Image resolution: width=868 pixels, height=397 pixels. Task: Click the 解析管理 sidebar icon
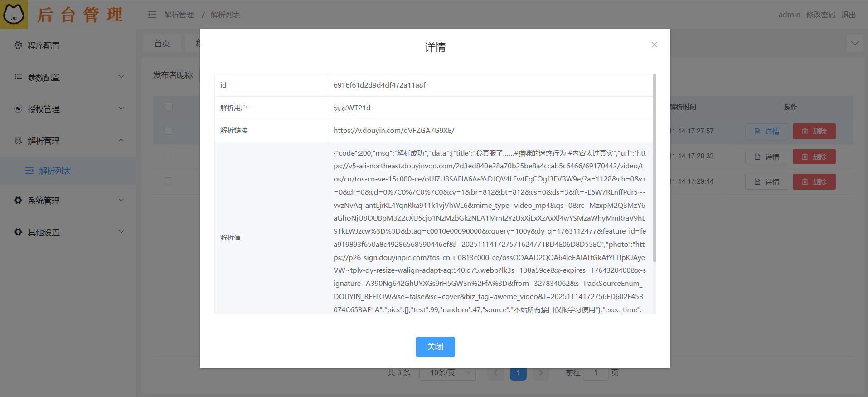coord(18,141)
